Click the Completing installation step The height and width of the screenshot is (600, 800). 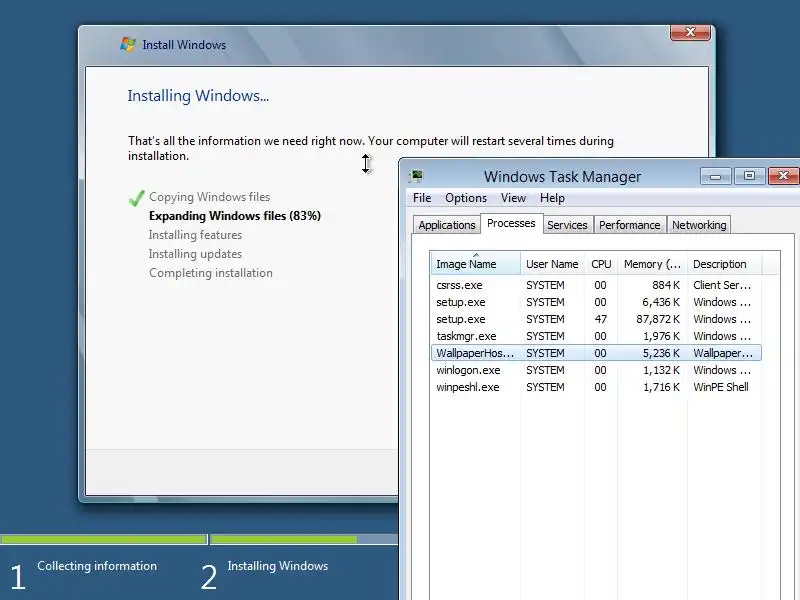(211, 273)
